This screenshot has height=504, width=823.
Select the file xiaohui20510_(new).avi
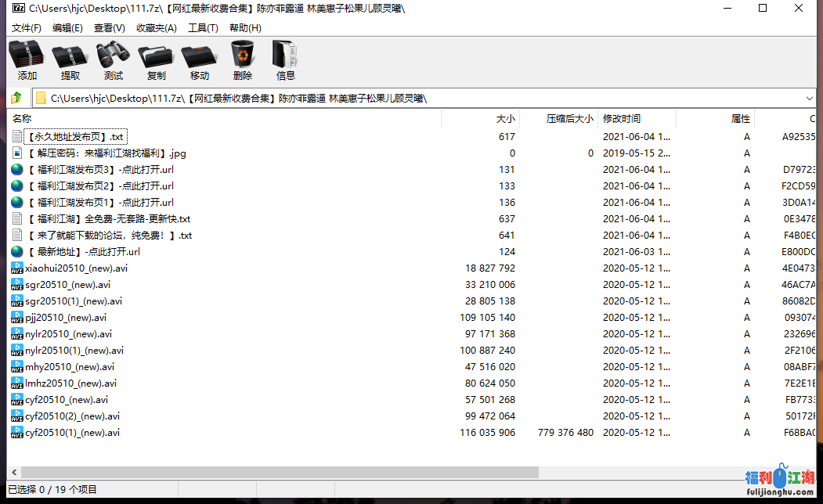[x=76, y=268]
